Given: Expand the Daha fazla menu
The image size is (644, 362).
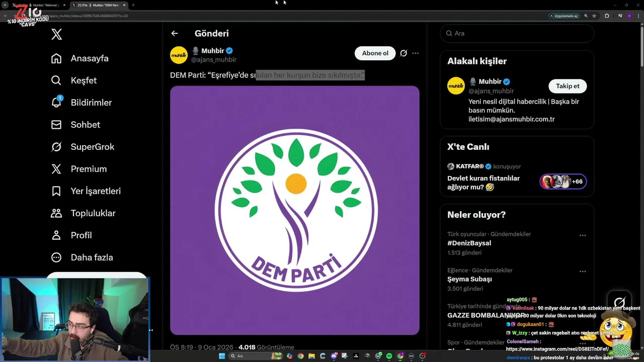Looking at the screenshot, I should (82, 257).
